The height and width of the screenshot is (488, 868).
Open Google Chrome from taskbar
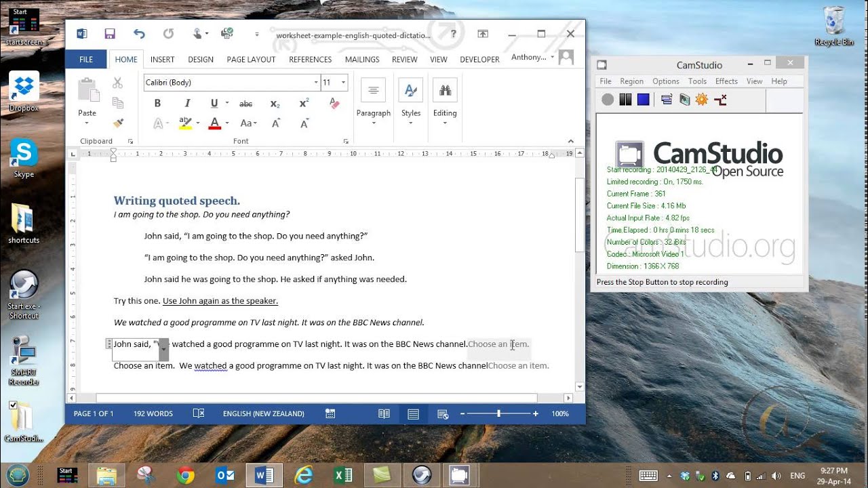pos(185,475)
